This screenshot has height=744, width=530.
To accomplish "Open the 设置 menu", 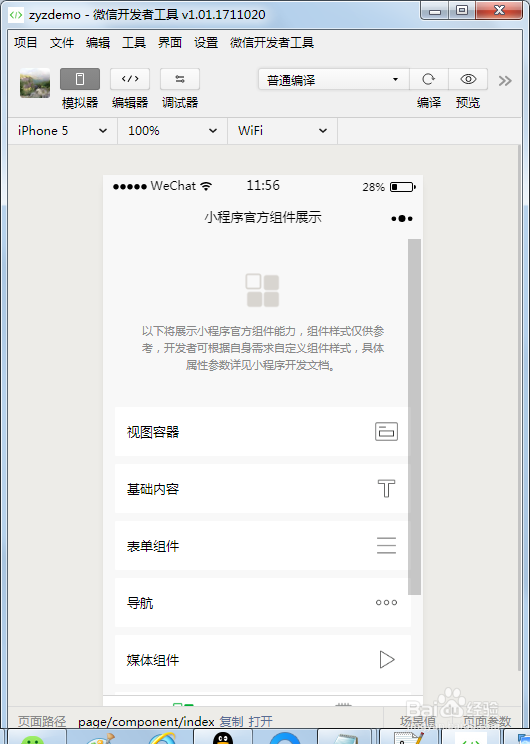I will pos(206,43).
